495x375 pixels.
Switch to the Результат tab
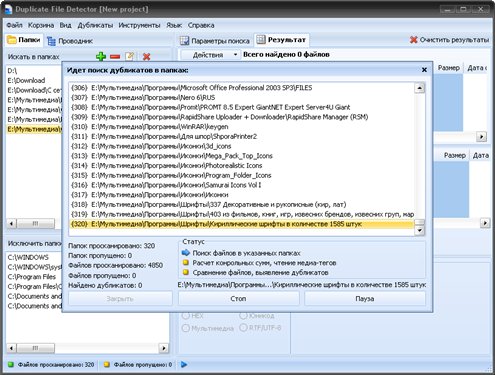[281, 40]
